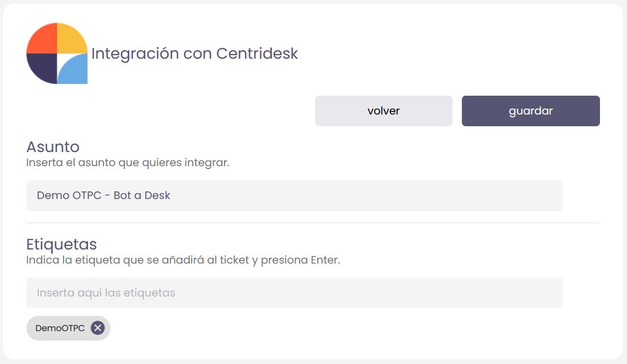Click the 'Inserta el asunto que quieres integrar' hint
Screen dimensions: 627x364
[128, 163]
